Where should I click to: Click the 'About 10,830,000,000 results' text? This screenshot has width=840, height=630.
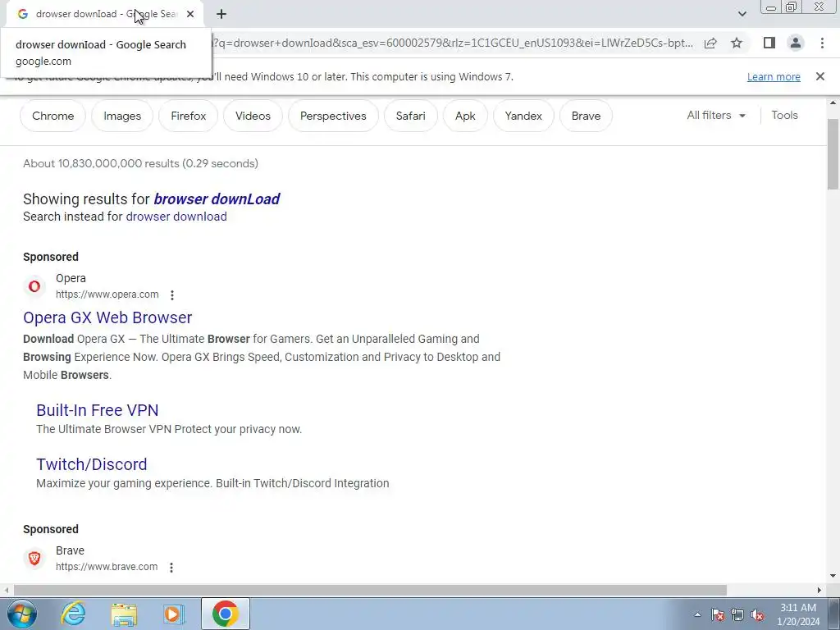(x=140, y=163)
